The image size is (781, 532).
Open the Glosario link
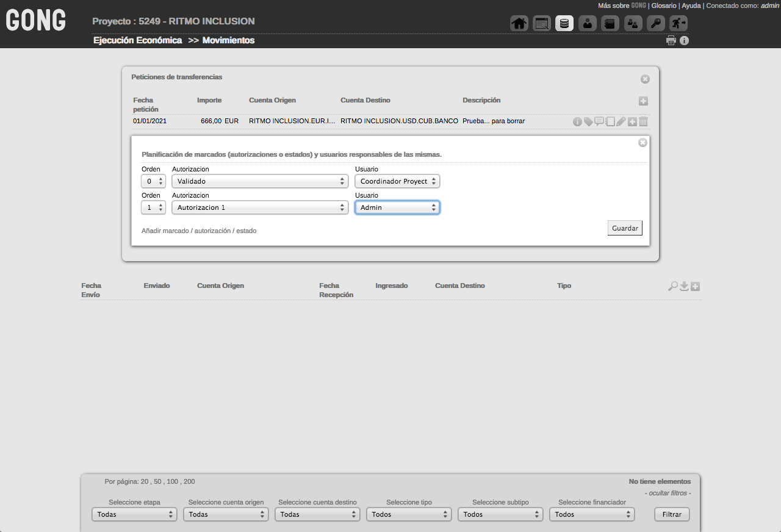(663, 5)
